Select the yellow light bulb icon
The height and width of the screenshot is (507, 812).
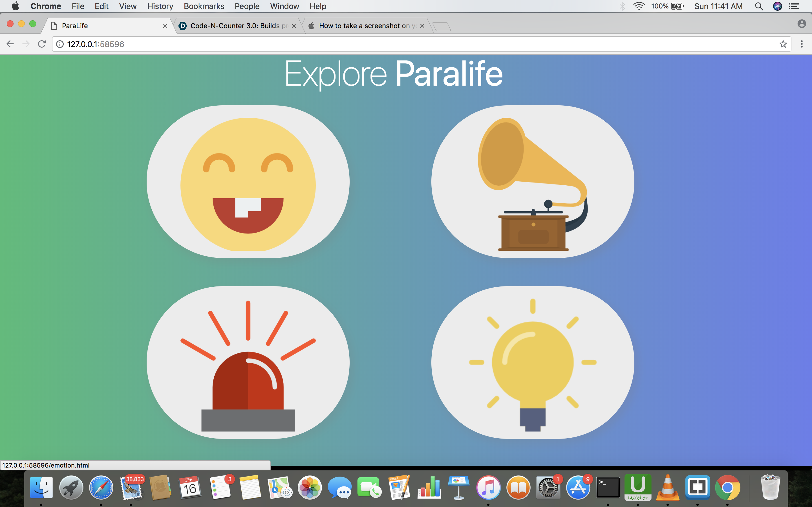click(x=533, y=363)
